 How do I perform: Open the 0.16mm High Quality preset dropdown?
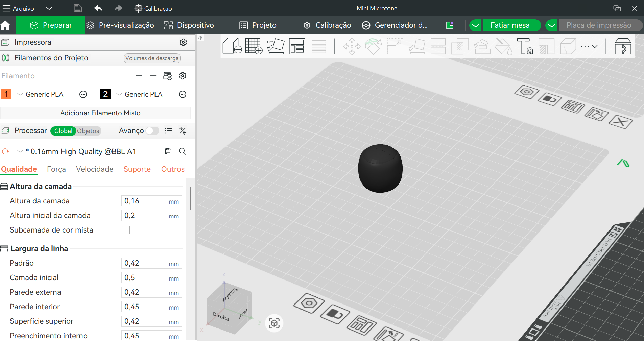click(x=86, y=151)
